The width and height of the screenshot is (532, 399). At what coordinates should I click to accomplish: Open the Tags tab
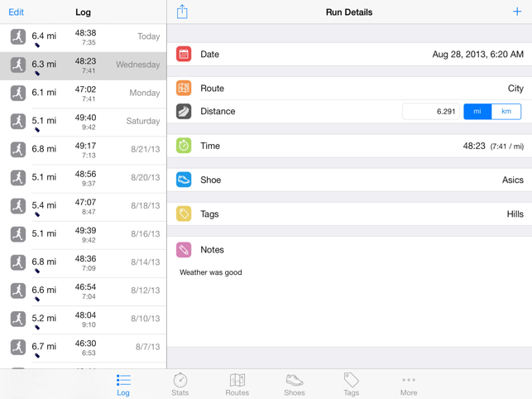click(351, 385)
